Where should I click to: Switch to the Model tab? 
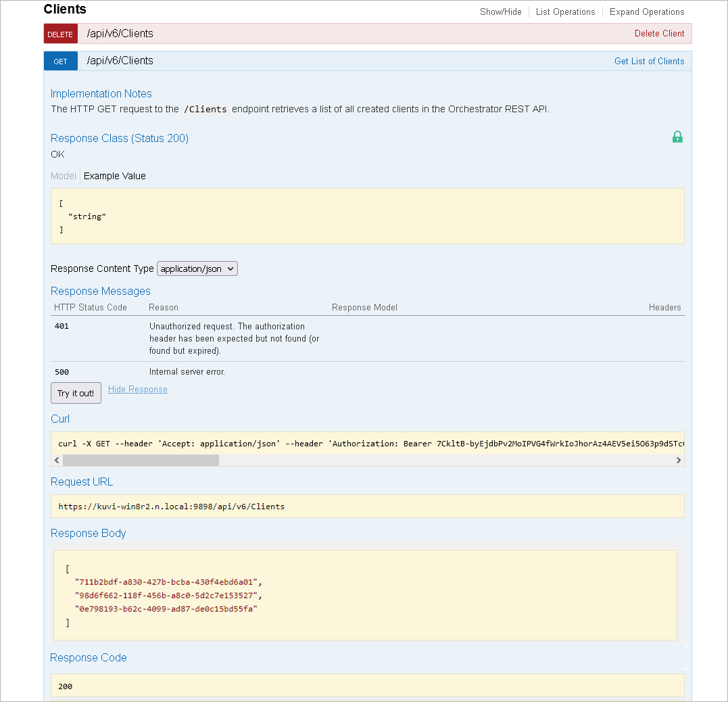[63, 176]
